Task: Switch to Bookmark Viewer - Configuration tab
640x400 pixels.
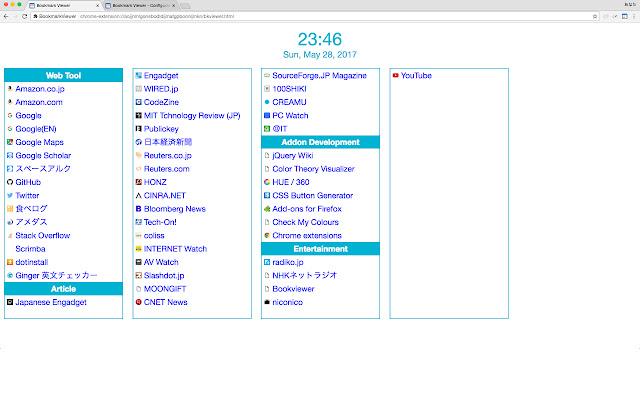Action: click(x=139, y=6)
